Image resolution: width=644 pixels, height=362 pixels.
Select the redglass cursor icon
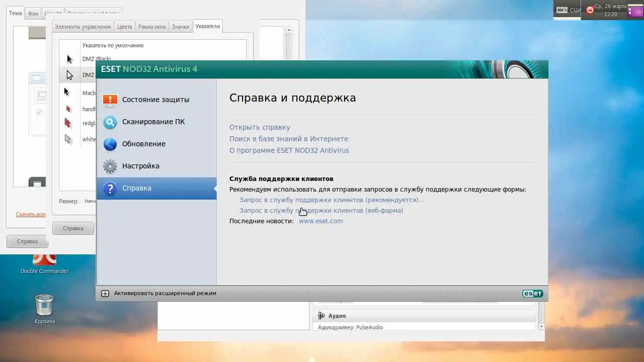click(x=68, y=123)
